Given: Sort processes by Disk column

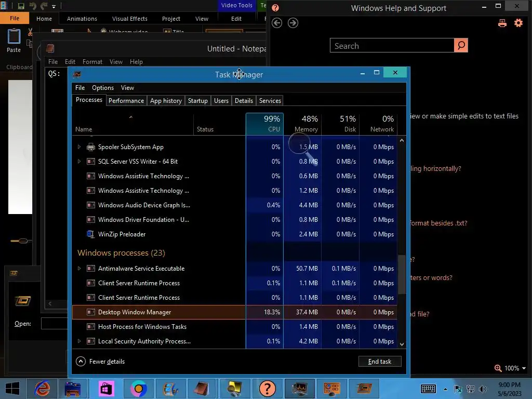Looking at the screenshot, I should [x=341, y=124].
